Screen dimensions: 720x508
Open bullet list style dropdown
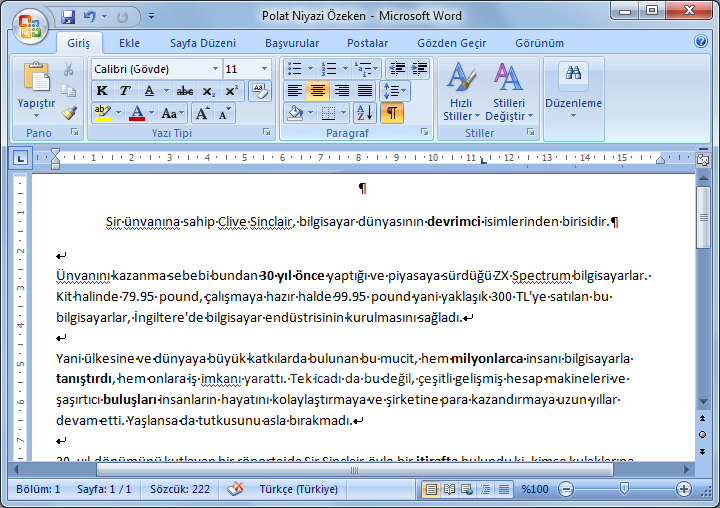[x=310, y=69]
